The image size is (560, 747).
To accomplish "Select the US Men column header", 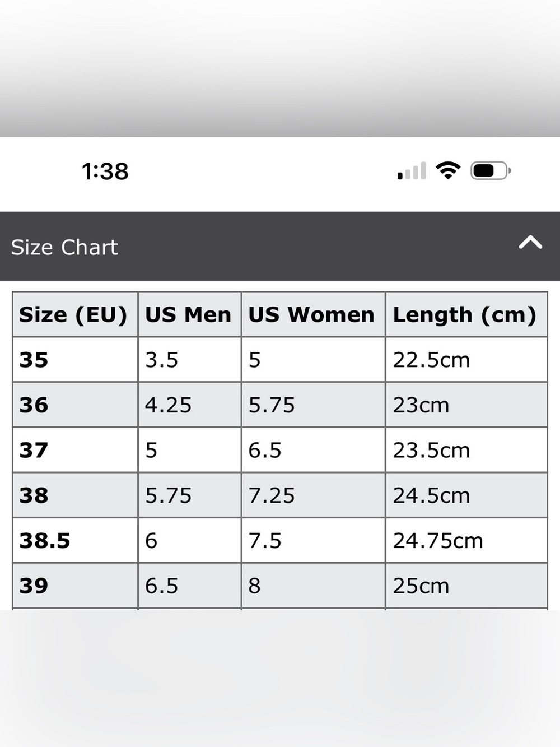I will [x=189, y=314].
